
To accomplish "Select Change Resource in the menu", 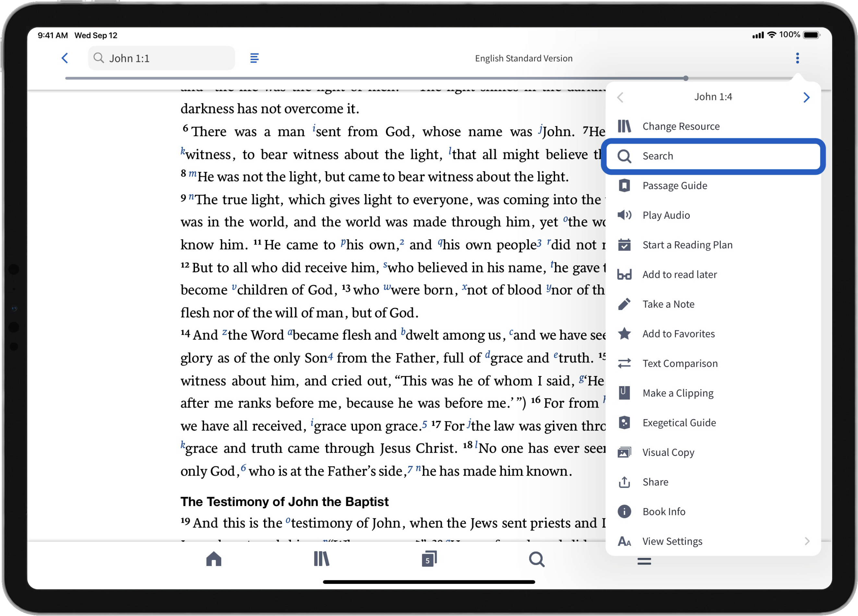I will (713, 126).
